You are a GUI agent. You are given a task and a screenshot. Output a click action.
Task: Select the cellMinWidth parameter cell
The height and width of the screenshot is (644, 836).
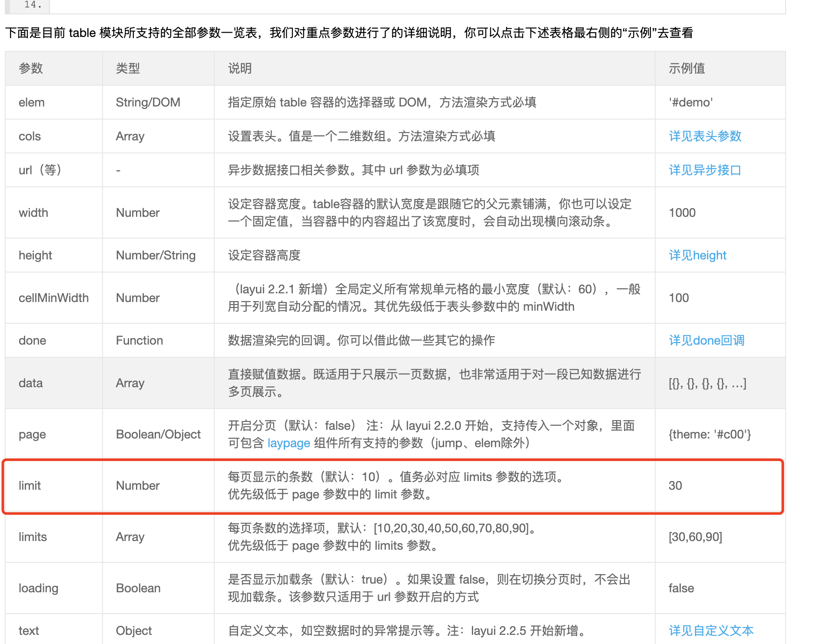click(53, 298)
